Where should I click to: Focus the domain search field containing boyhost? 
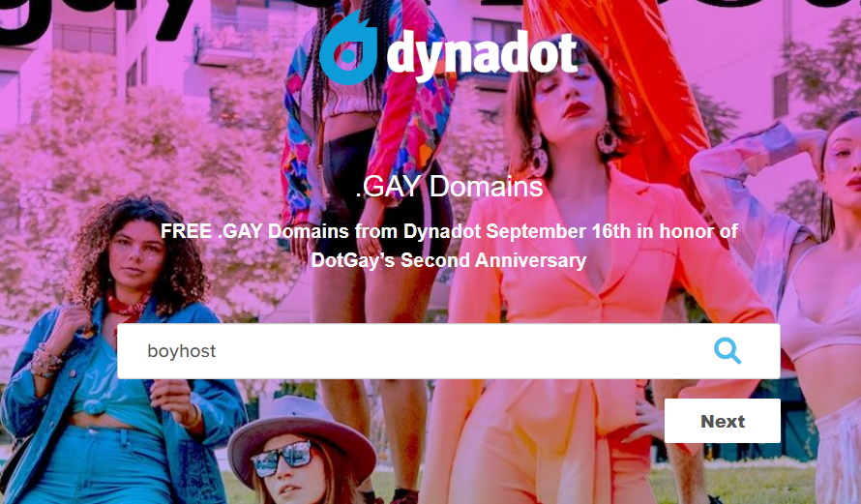449,351
